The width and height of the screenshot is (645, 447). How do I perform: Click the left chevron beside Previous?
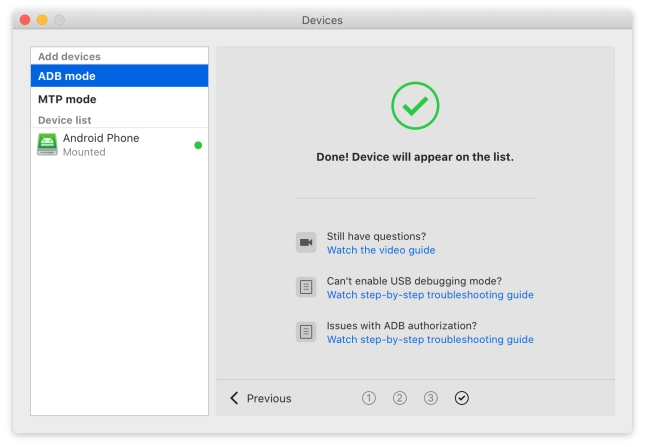tap(234, 398)
